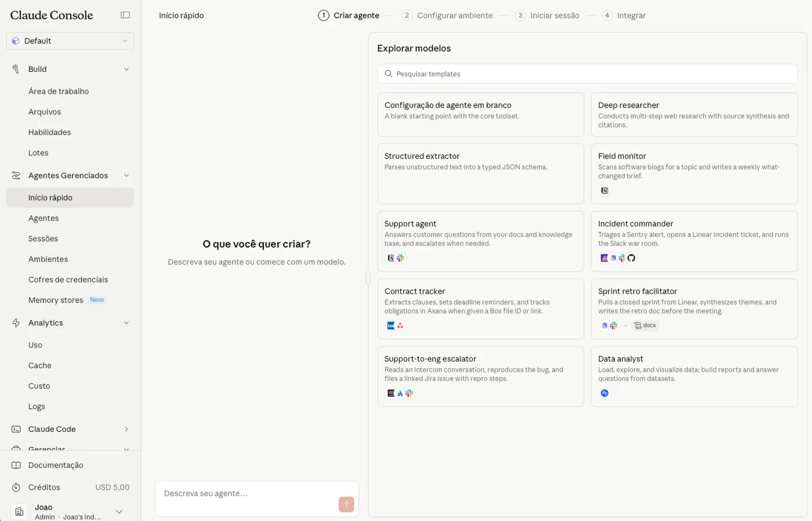Image resolution: width=812 pixels, height=521 pixels.
Task: Choose the Configuração de agente em branco template
Action: click(x=481, y=115)
